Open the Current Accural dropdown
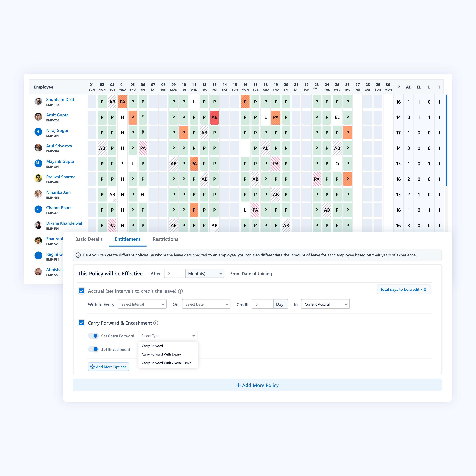Image resolution: width=476 pixels, height=476 pixels. coord(325,304)
